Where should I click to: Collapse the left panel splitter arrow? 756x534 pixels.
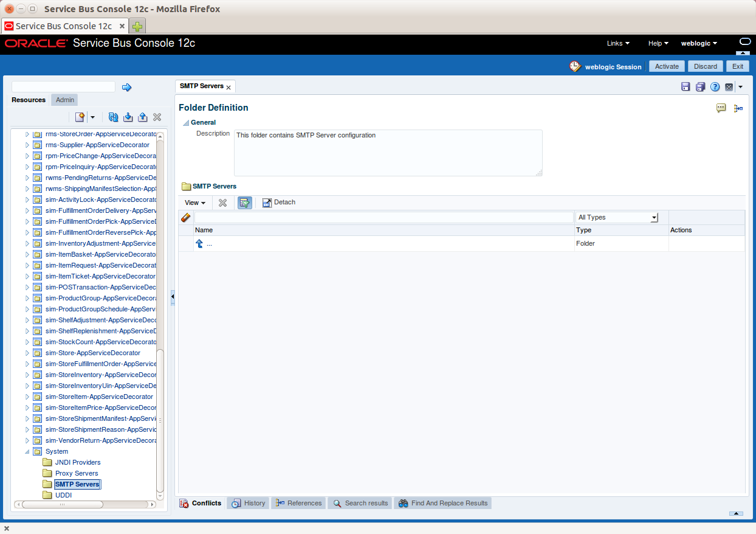[173, 297]
